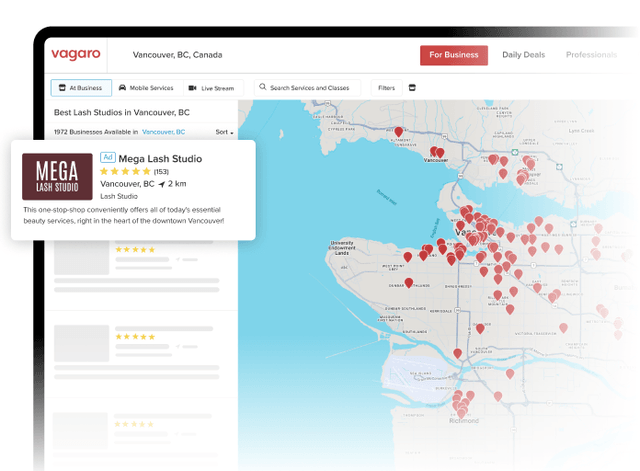This screenshot has width=640, height=471.
Task: Click the map pin near Dunbar Southlands
Action: 409,282
